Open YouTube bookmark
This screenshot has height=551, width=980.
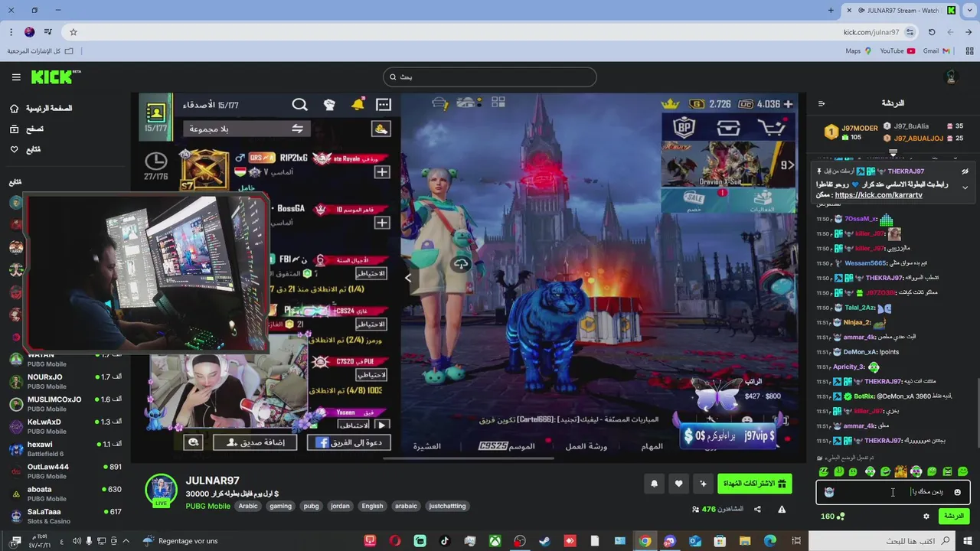897,51
